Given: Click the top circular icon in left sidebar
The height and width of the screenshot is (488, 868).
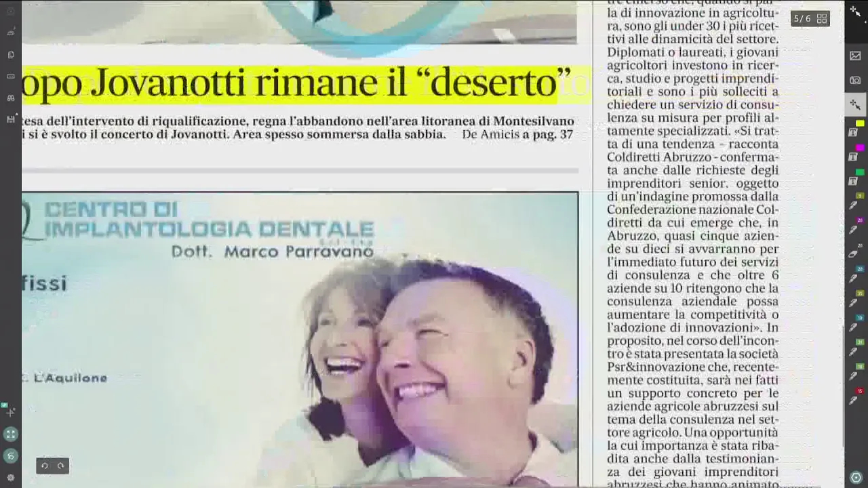Looking at the screenshot, I should click(x=10, y=11).
